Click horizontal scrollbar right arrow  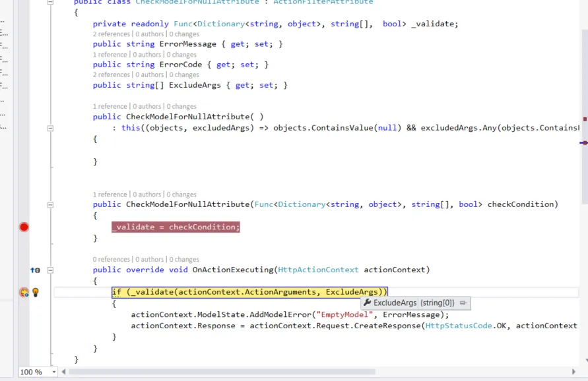(x=573, y=372)
